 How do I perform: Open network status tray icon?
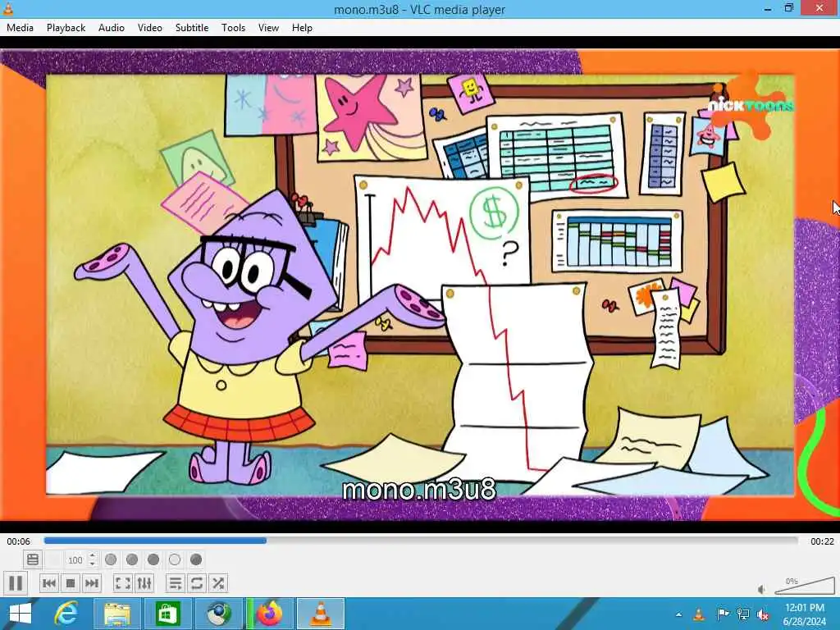point(743,614)
